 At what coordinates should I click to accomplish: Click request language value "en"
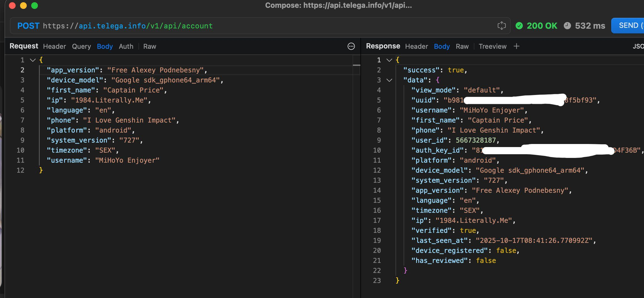tap(103, 110)
